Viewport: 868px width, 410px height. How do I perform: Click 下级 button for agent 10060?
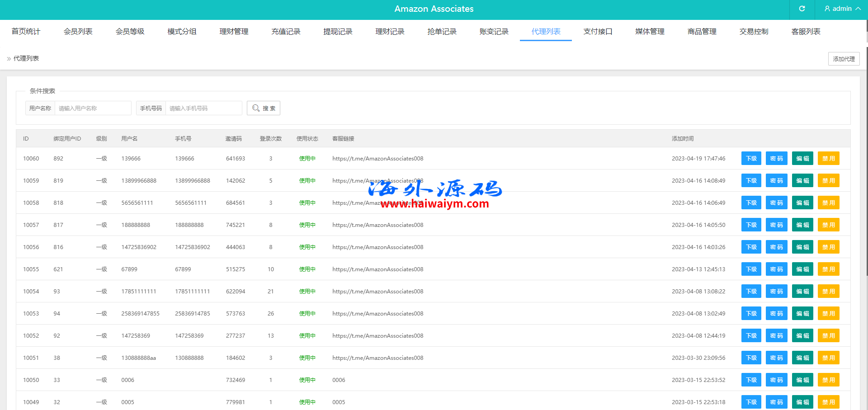click(x=751, y=159)
